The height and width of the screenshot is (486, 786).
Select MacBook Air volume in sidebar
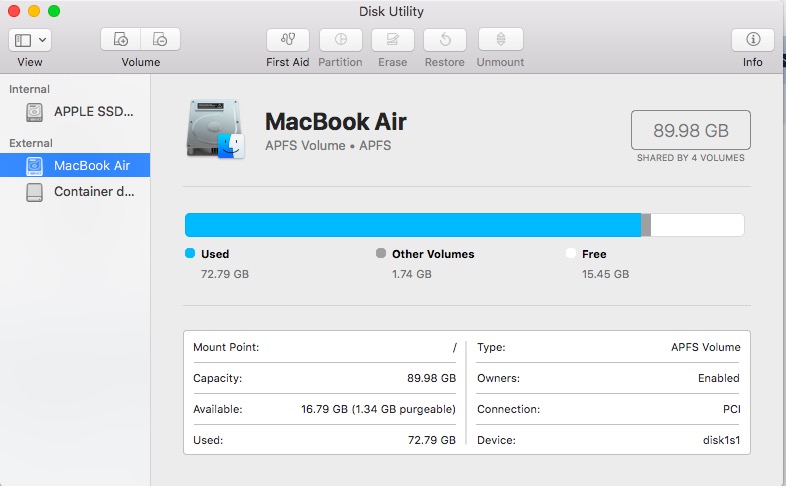[75, 165]
